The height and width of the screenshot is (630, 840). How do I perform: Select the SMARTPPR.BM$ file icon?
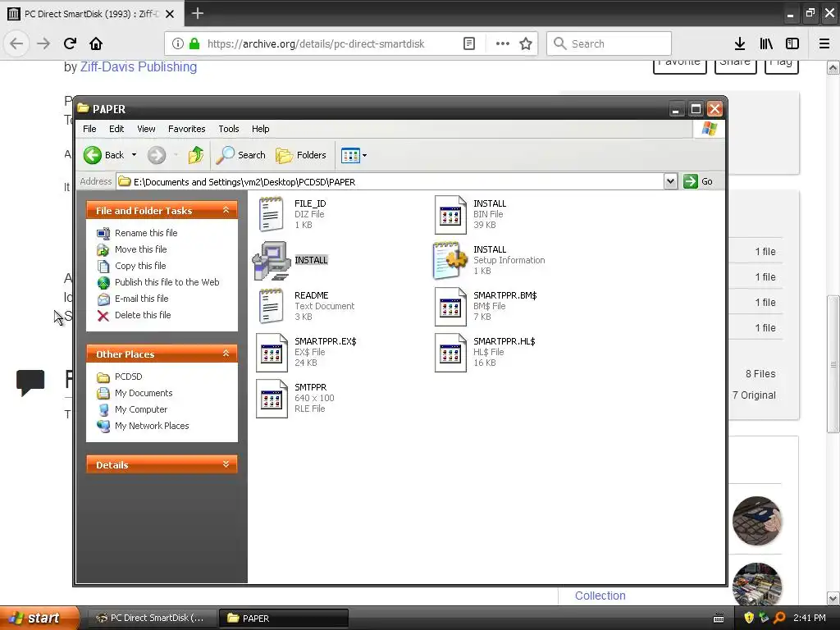(450, 307)
